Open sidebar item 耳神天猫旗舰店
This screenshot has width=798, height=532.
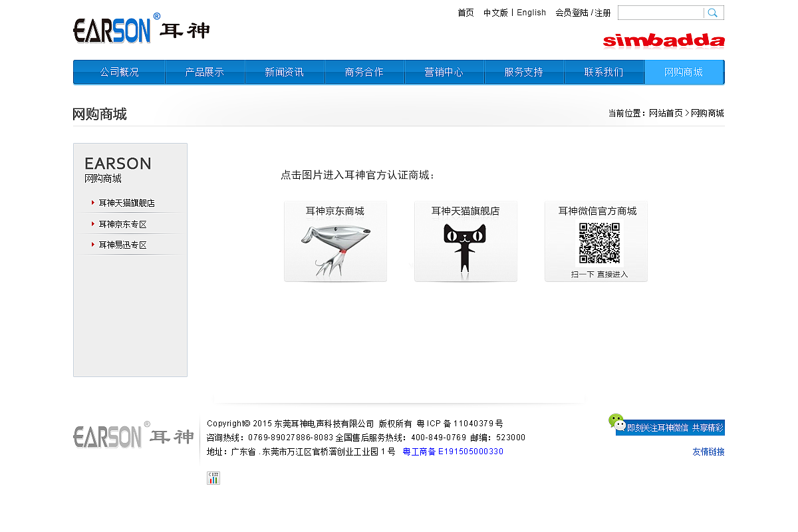click(x=126, y=203)
